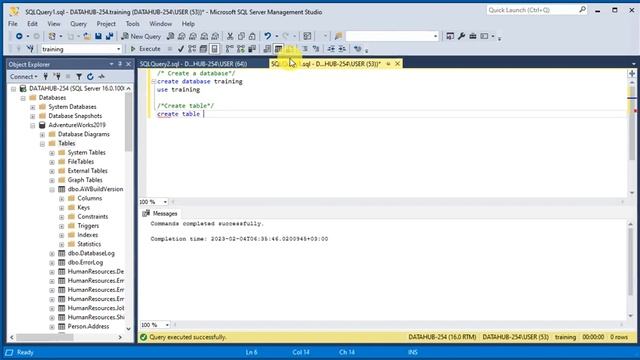Open the Tools menu
This screenshot has width=640, height=360.
[132, 24]
